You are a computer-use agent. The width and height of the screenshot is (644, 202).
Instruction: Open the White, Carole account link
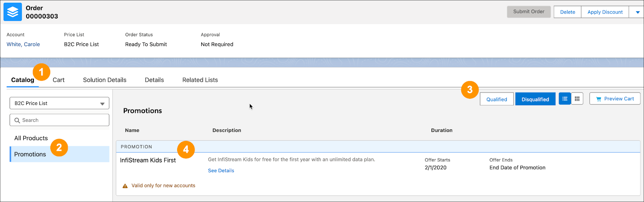pos(23,44)
